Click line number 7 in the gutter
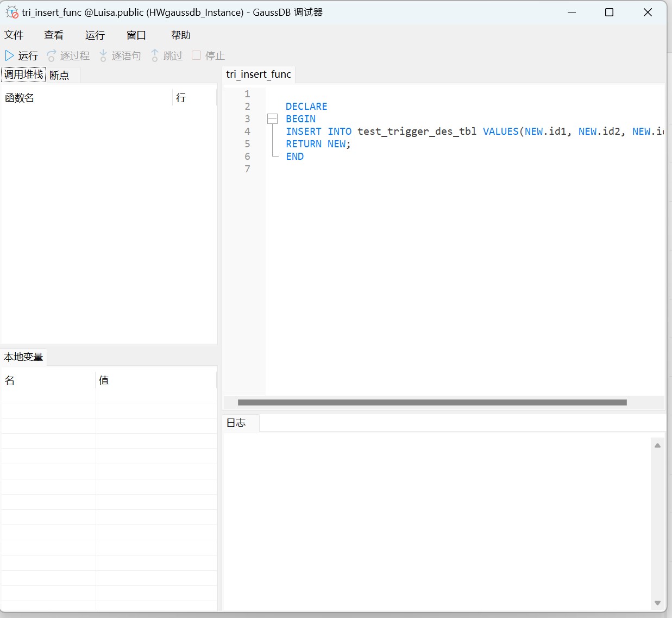 point(247,169)
